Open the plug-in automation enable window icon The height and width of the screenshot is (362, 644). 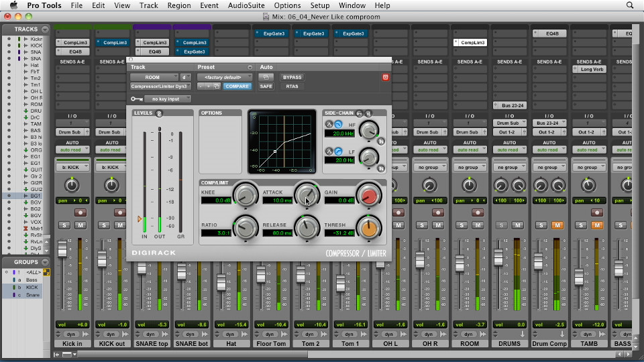click(266, 77)
